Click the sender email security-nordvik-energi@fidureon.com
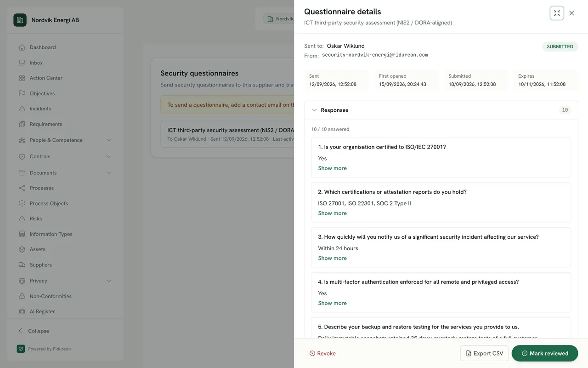 pyautogui.click(x=375, y=55)
